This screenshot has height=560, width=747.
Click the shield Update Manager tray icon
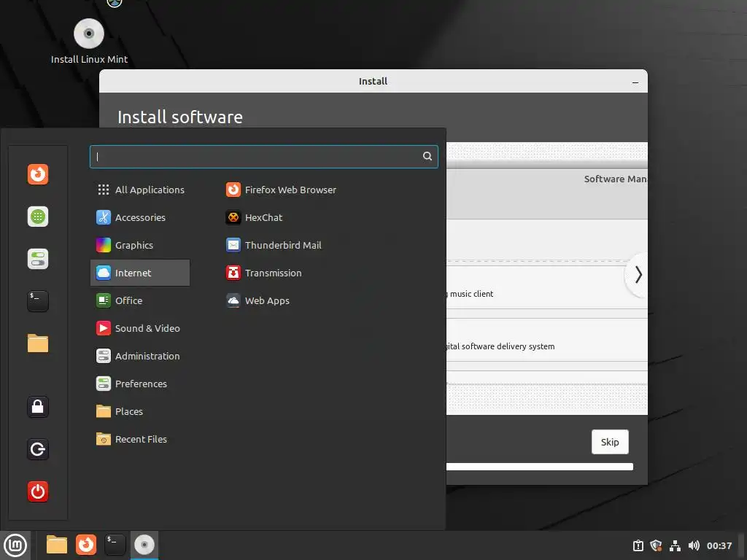click(656, 545)
